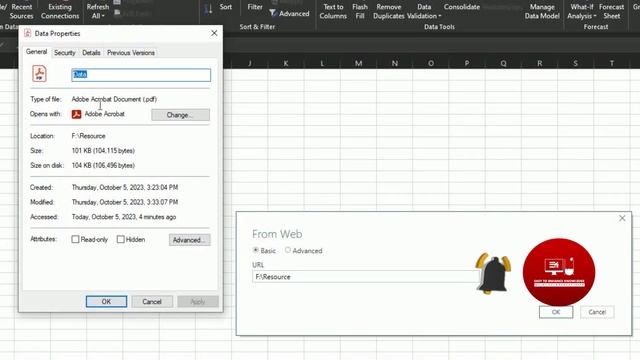Switch to the Security tab
Image resolution: width=640 pixels, height=360 pixels.
coord(64,53)
